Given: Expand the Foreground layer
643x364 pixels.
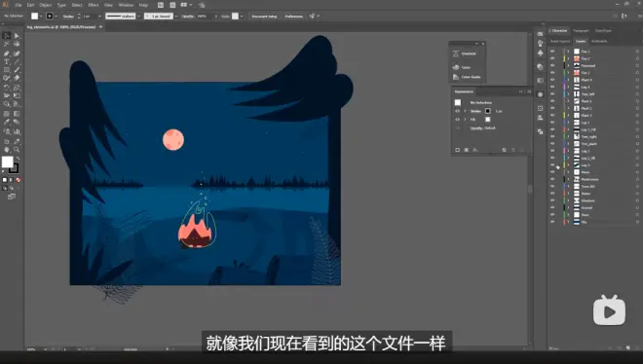Looking at the screenshot, I should 568,65.
